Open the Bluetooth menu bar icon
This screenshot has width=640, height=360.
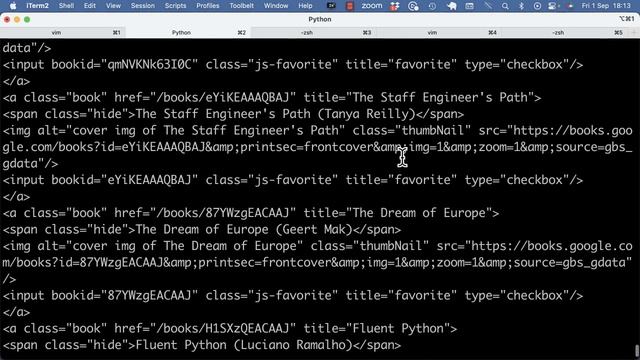pos(521,6)
